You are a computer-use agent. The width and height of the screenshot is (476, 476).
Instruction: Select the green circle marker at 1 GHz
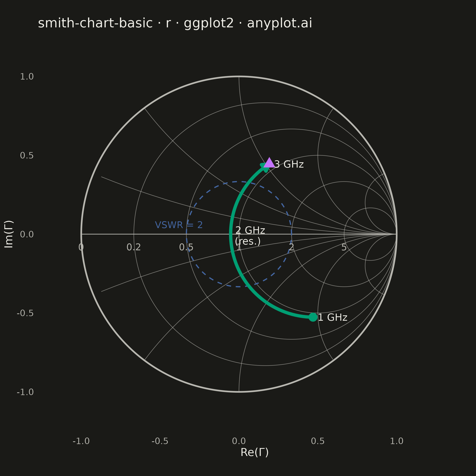pyautogui.click(x=313, y=317)
